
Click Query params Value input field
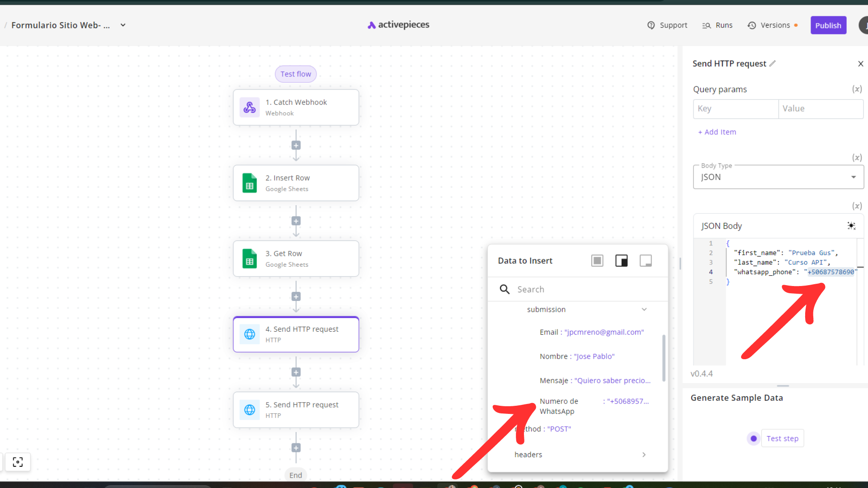point(821,108)
